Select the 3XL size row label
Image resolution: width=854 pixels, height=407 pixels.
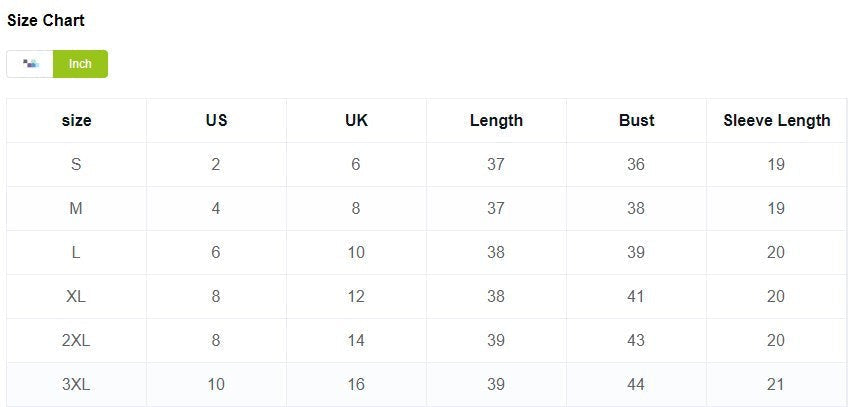pos(76,384)
